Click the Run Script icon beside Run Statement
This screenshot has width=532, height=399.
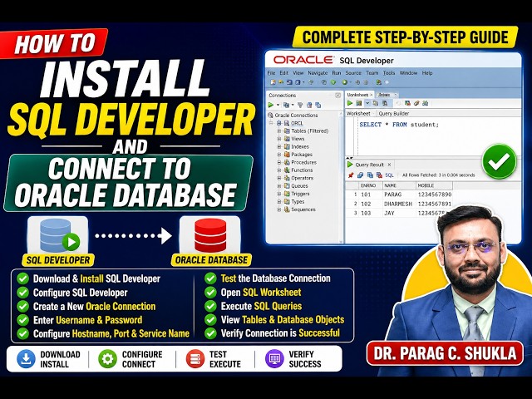[x=358, y=103]
